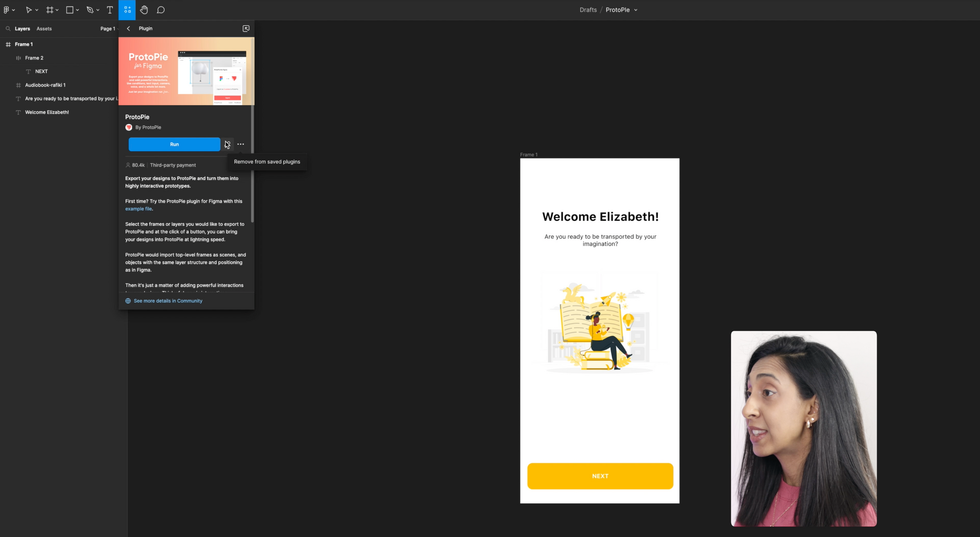Expand the shape tools dropdown chevron
The image size is (980, 537).
click(x=77, y=10)
